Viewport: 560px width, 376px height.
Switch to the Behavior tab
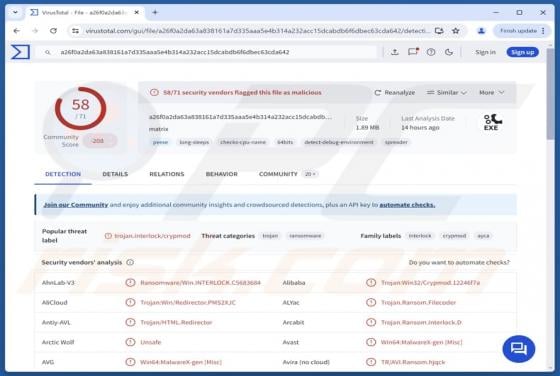coord(221,174)
